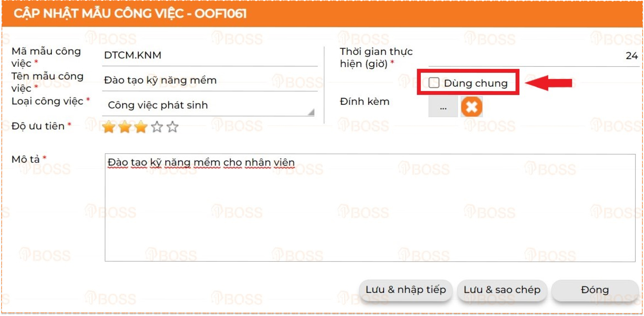Enable the Dùng chung checkbox
The image size is (644, 316).
tap(434, 83)
